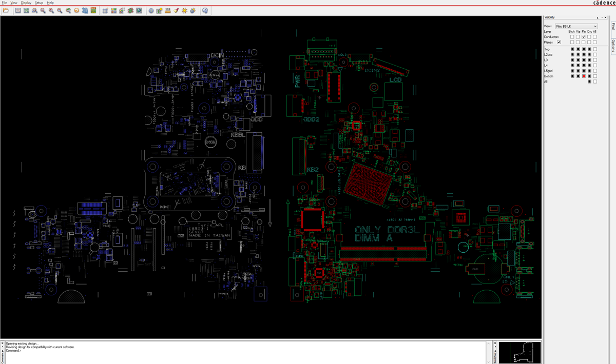Click the Layer column header
Image resolution: width=616 pixels, height=364 pixels.
548,32
